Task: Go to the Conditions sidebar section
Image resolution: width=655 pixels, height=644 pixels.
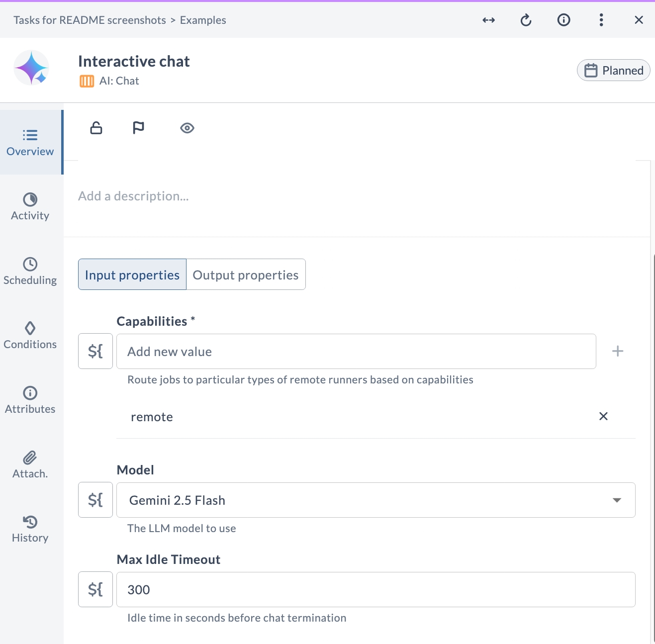Action: [30, 335]
